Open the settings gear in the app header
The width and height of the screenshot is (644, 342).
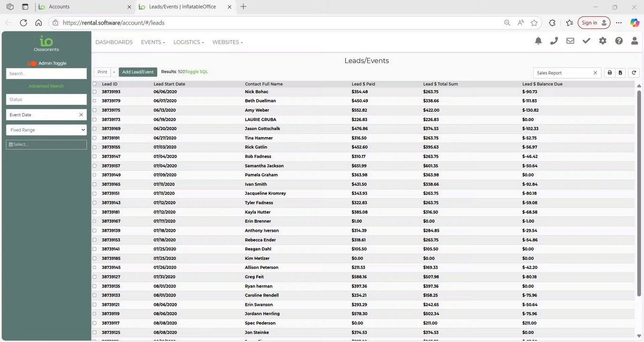click(603, 41)
